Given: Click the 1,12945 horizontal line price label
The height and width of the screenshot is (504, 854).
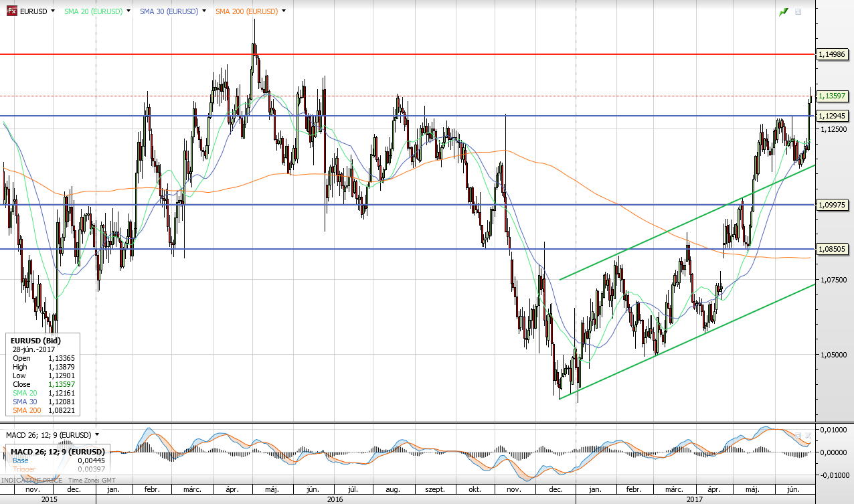Looking at the screenshot, I should pyautogui.click(x=833, y=116).
